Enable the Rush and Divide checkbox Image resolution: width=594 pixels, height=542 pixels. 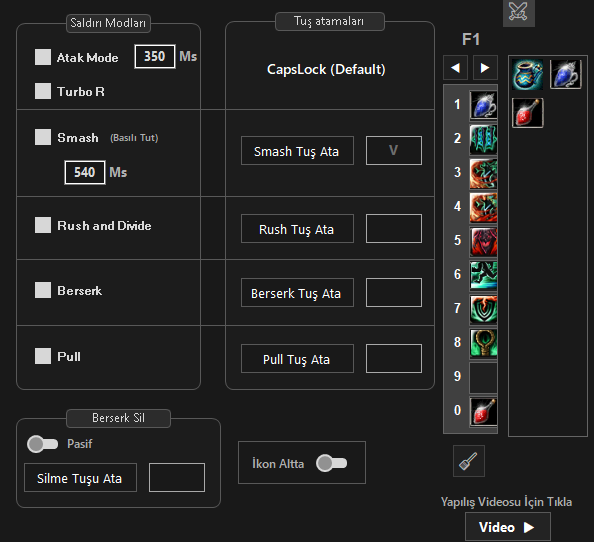pos(43,225)
